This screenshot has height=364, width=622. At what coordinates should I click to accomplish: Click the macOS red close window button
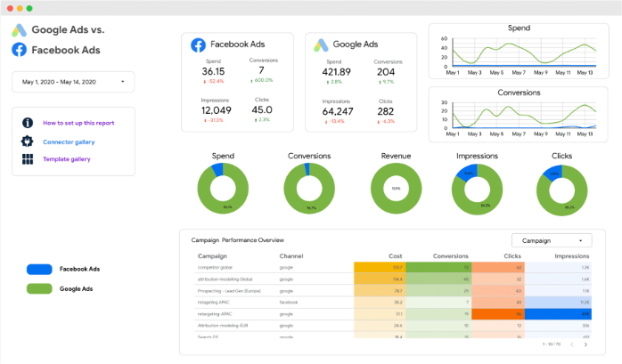coord(10,8)
